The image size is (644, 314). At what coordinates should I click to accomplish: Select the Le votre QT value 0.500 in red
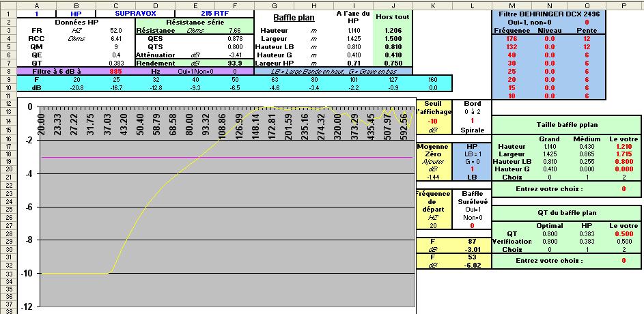623,233
